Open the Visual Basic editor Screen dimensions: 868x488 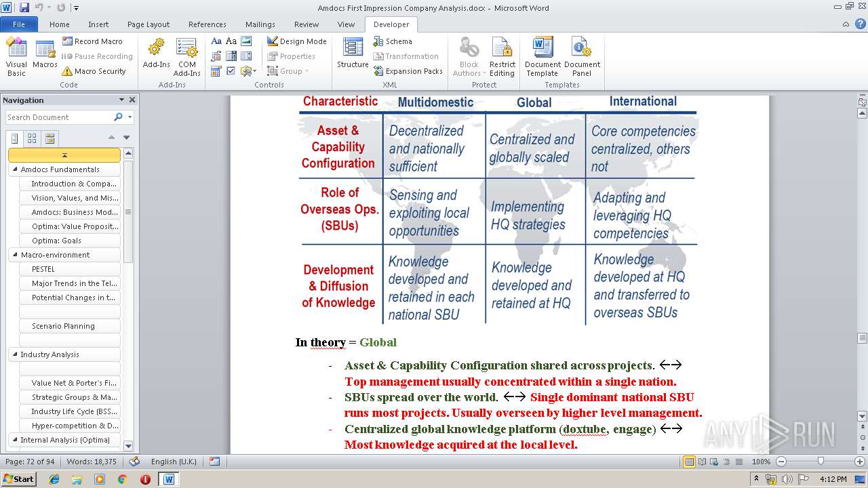pos(16,57)
